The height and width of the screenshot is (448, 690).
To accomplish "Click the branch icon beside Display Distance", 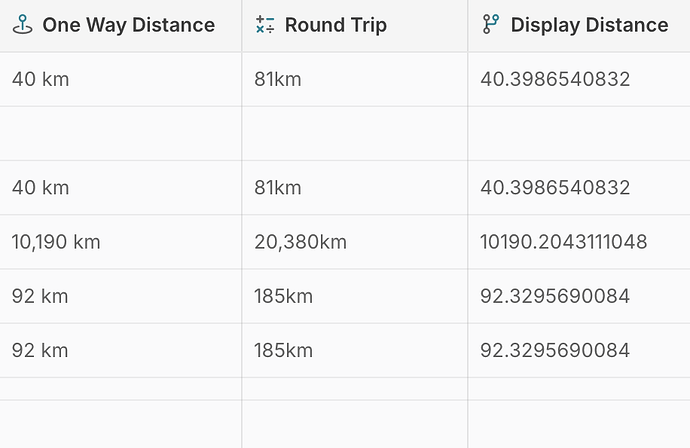I will pyautogui.click(x=491, y=25).
